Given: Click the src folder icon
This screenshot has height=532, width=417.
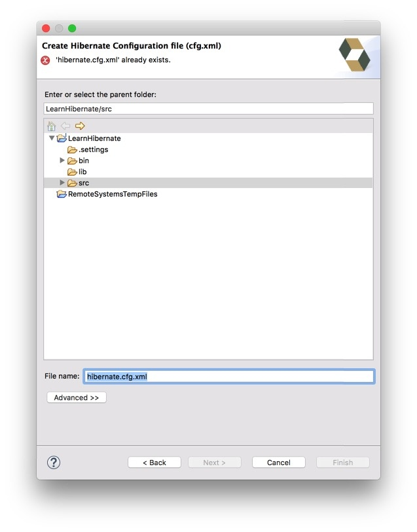Looking at the screenshot, I should pos(72,183).
